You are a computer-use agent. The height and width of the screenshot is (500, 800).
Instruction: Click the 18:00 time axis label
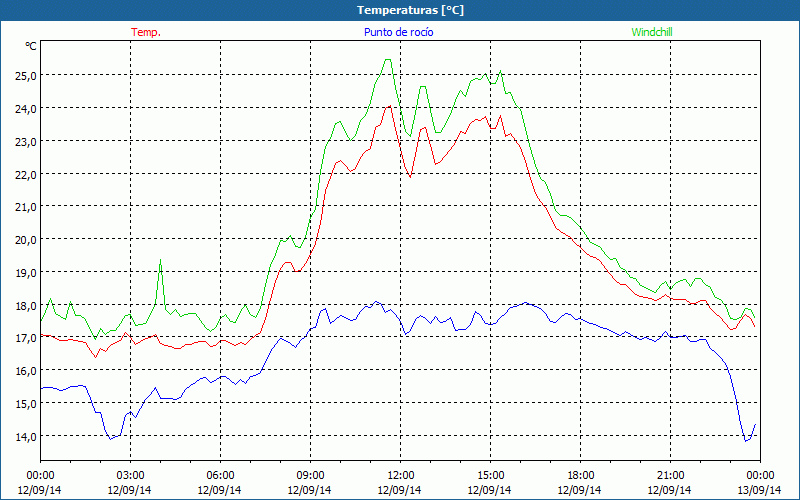point(581,476)
